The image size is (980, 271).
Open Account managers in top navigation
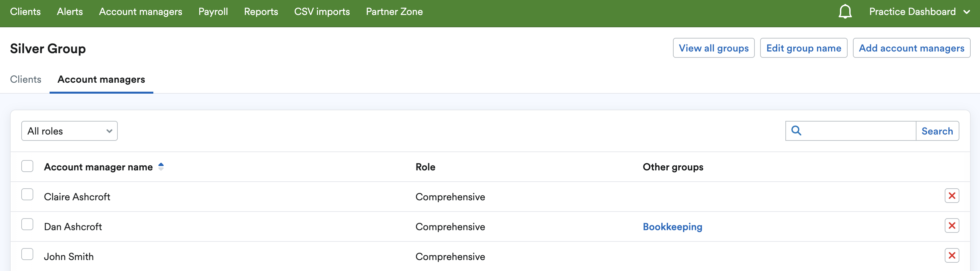pos(141,12)
